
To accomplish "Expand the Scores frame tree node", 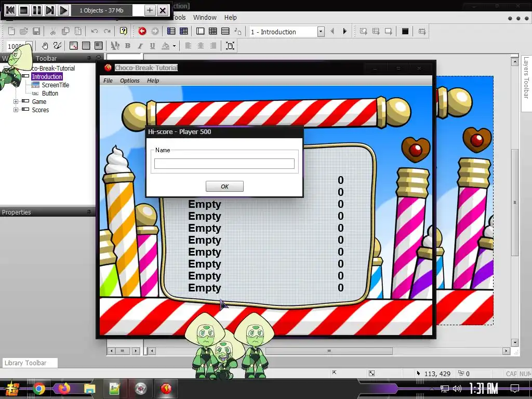I will (16, 110).
